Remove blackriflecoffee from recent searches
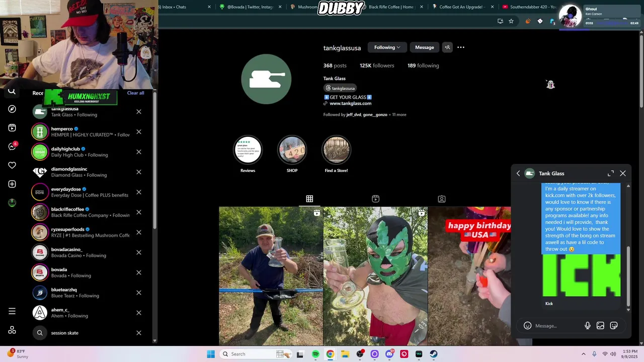Screen dimensions: 644x362 click(139, 212)
